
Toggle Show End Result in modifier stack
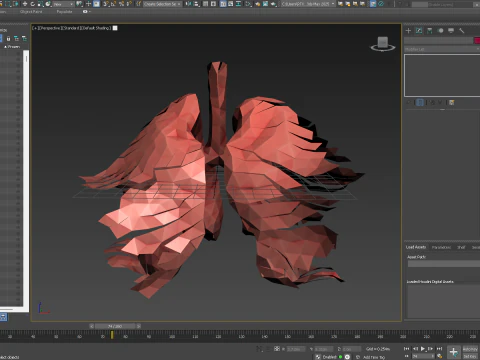(420, 103)
